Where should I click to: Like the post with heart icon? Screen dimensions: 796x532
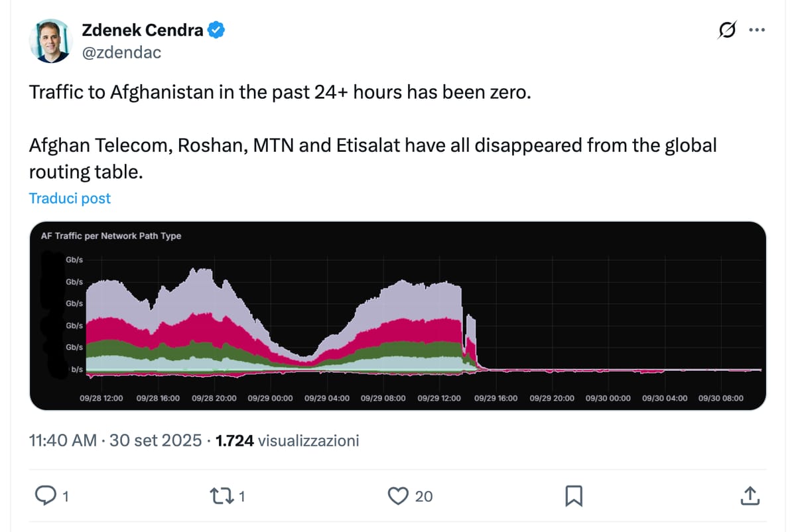click(x=397, y=495)
